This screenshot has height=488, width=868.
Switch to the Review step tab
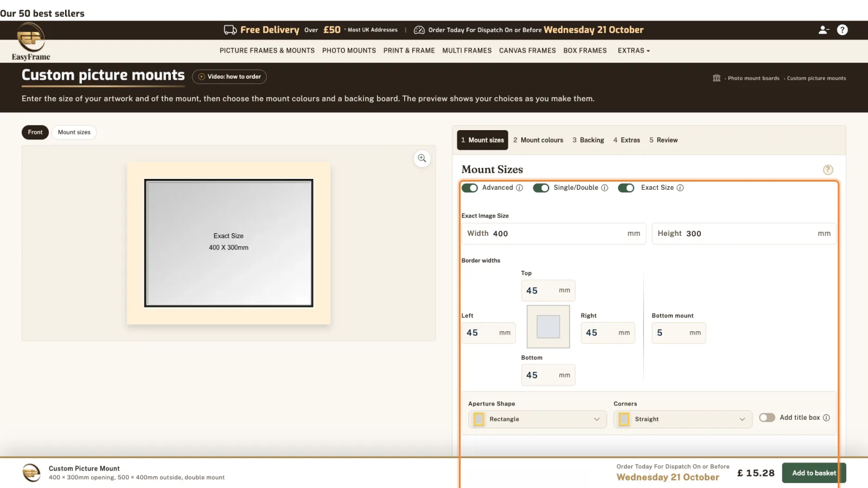663,140
